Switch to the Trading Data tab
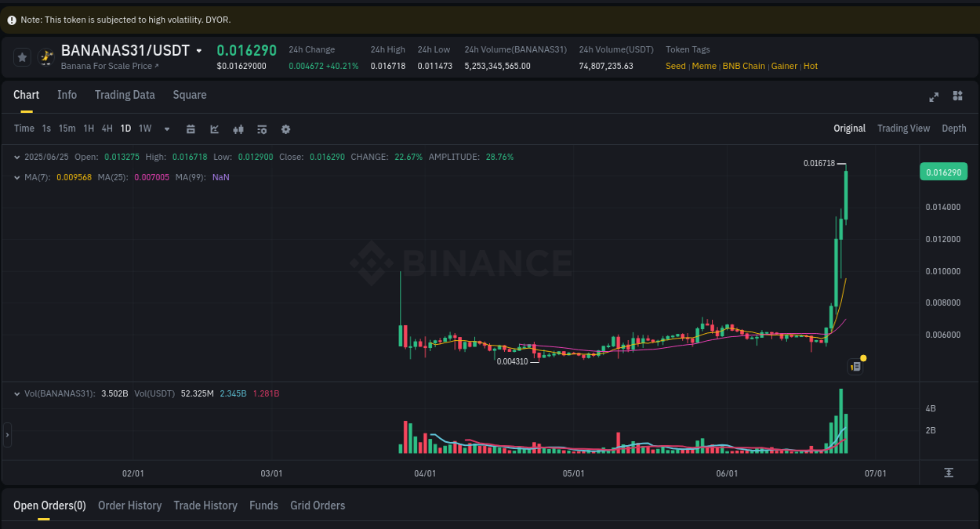The height and width of the screenshot is (529, 980). click(x=125, y=95)
